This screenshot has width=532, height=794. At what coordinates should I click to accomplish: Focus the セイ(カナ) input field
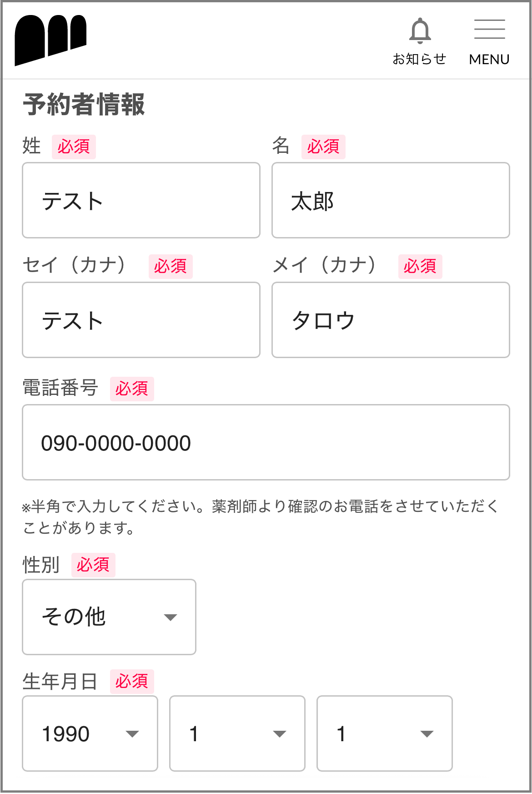click(141, 320)
